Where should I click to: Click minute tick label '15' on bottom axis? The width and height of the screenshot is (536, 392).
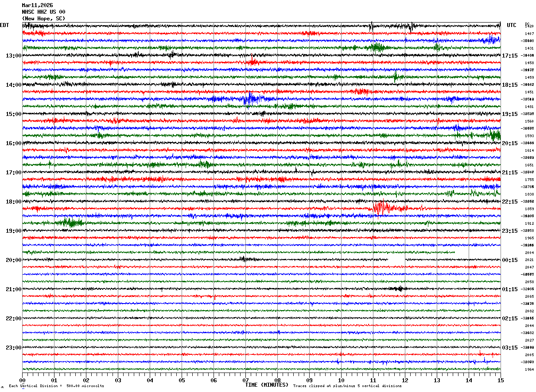[501, 380]
